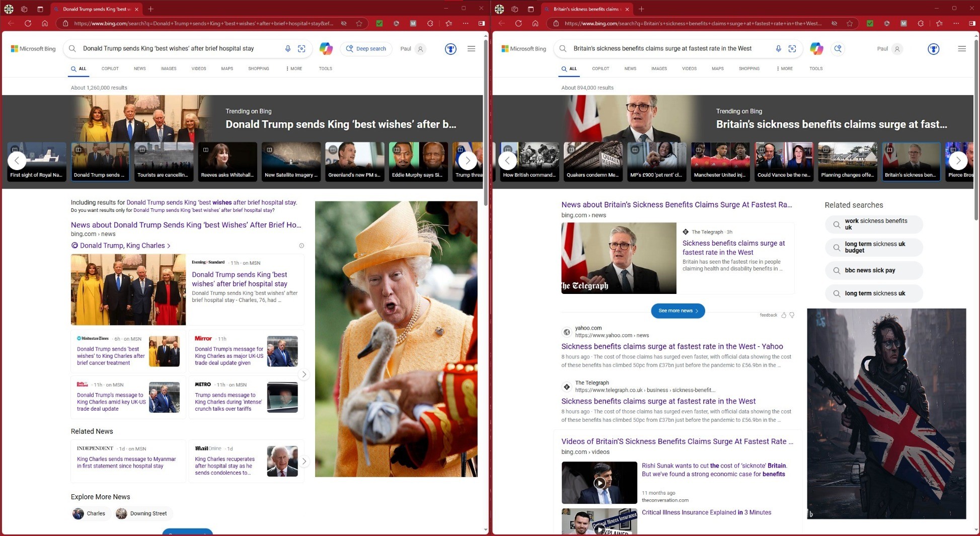Open Workspaces icon in left window
This screenshot has width=980, height=536.
[x=24, y=9]
